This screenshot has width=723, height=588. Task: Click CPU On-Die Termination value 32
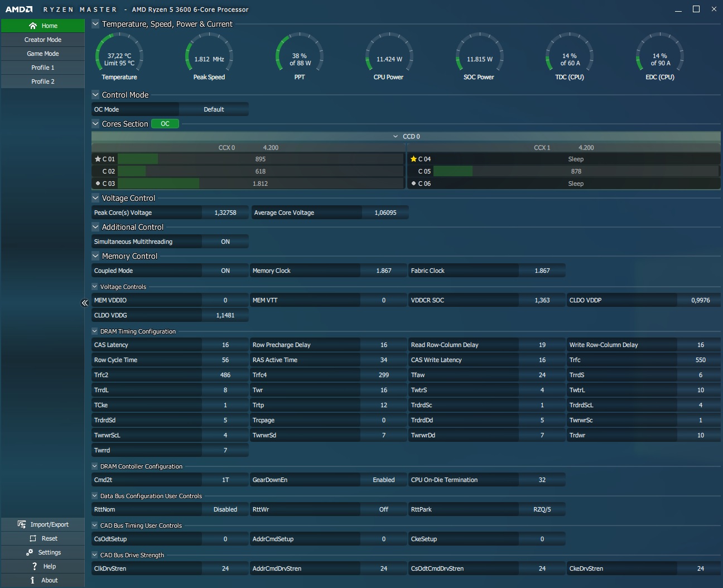click(x=542, y=480)
